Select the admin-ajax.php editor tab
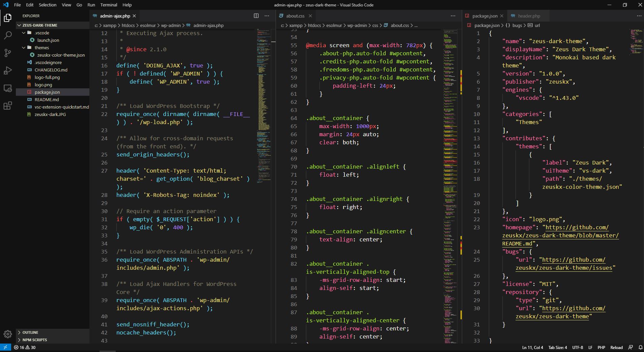The image size is (644, 352). [x=115, y=16]
